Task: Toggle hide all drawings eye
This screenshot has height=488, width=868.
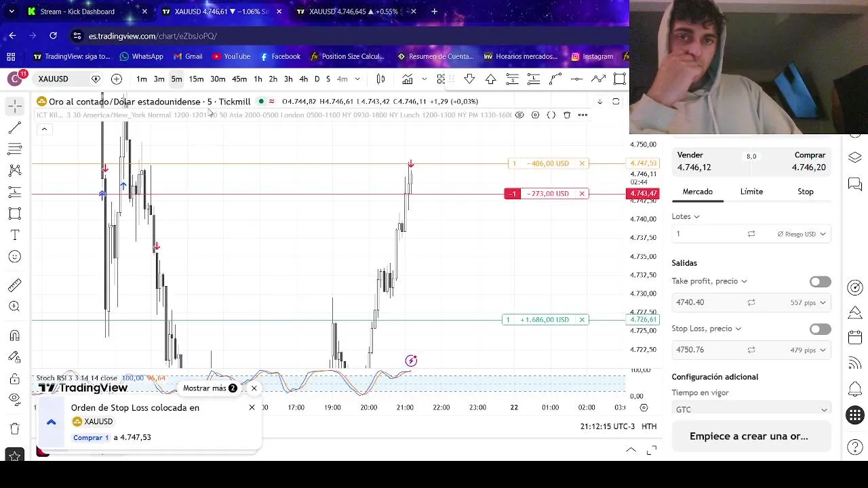Action: tap(15, 400)
